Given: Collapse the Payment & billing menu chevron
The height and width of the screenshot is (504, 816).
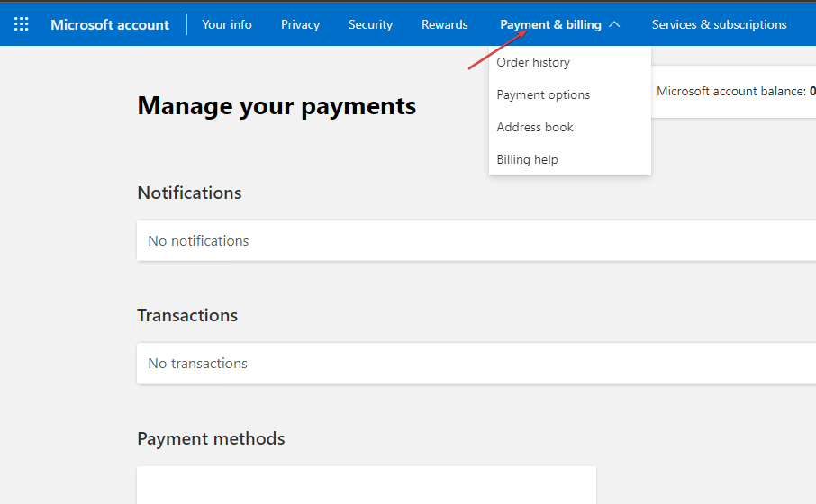Looking at the screenshot, I should point(614,24).
